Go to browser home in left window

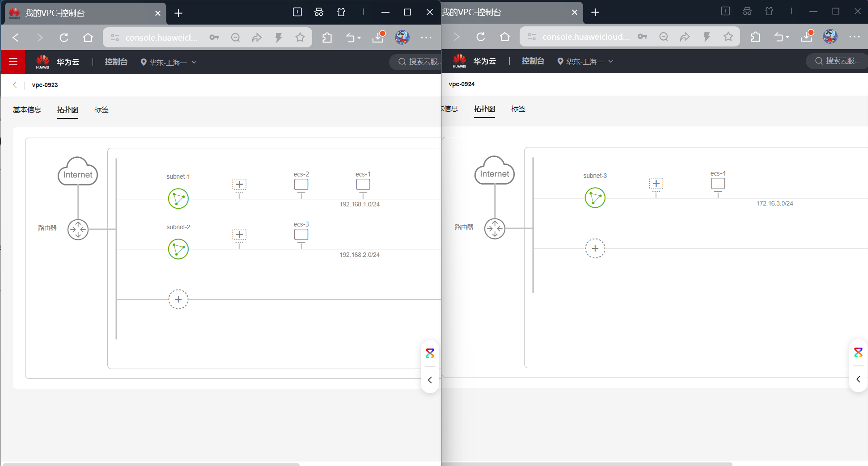click(x=88, y=38)
